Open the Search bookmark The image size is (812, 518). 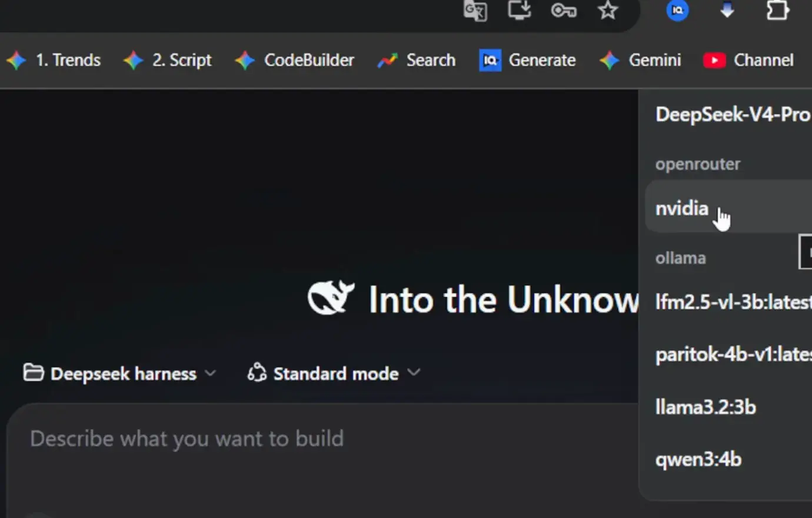coord(417,60)
